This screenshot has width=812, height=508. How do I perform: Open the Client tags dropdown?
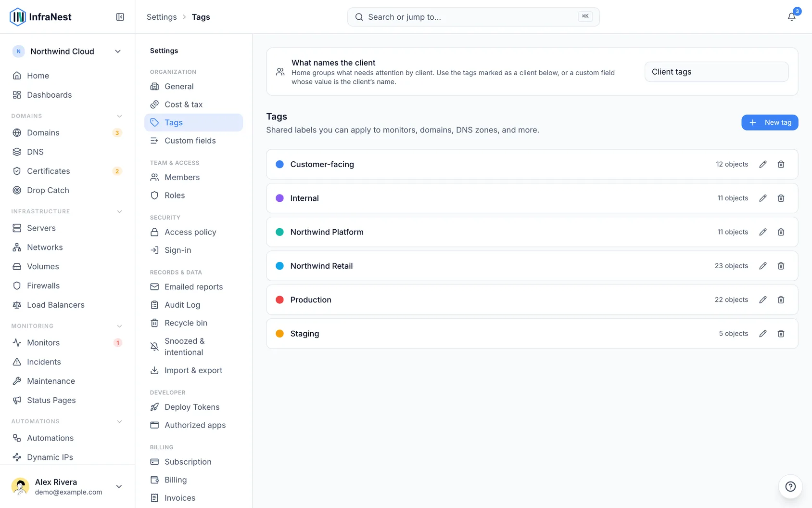(716, 72)
